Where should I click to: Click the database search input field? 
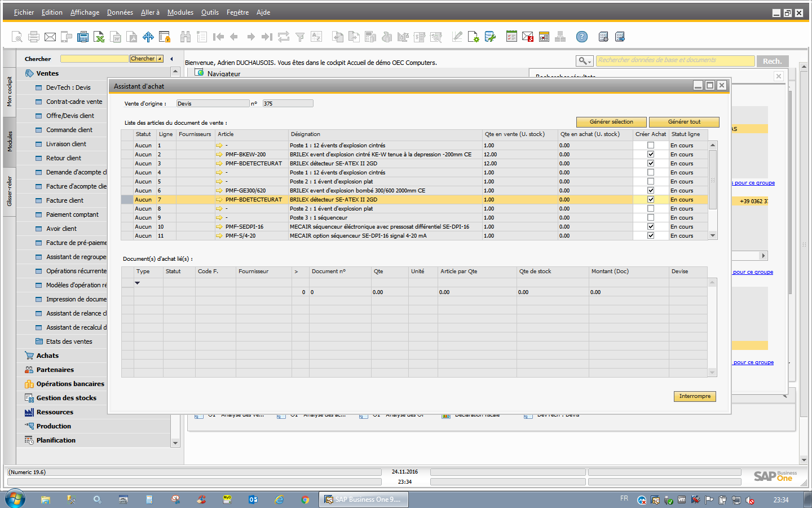674,60
